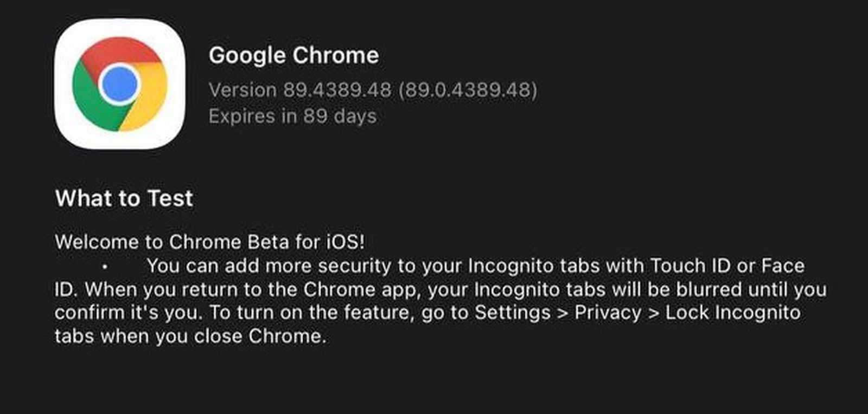This screenshot has width=868, height=414.
Task: Click the word 'Face' in the release notes
Action: coord(783,266)
